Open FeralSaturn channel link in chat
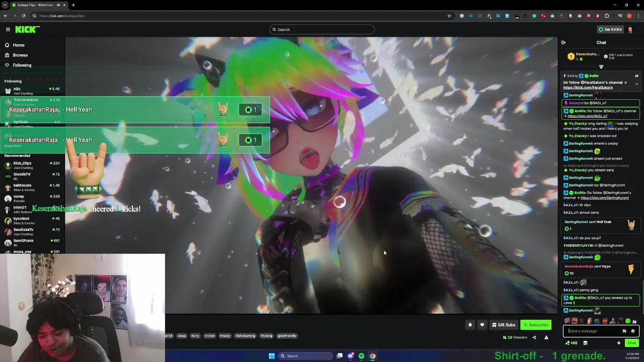The height and width of the screenshot is (362, 644). (x=588, y=87)
